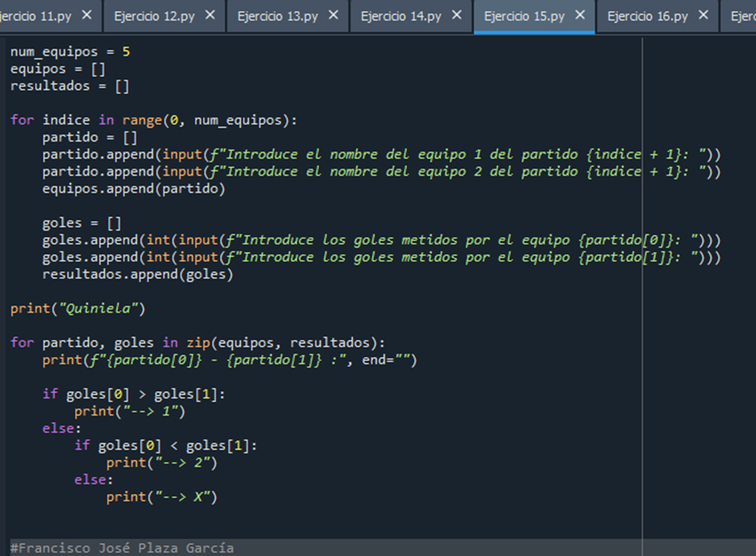Close the active Ejercicio 15.py tab
Image resolution: width=756 pixels, height=556 pixels.
pyautogui.click(x=580, y=15)
